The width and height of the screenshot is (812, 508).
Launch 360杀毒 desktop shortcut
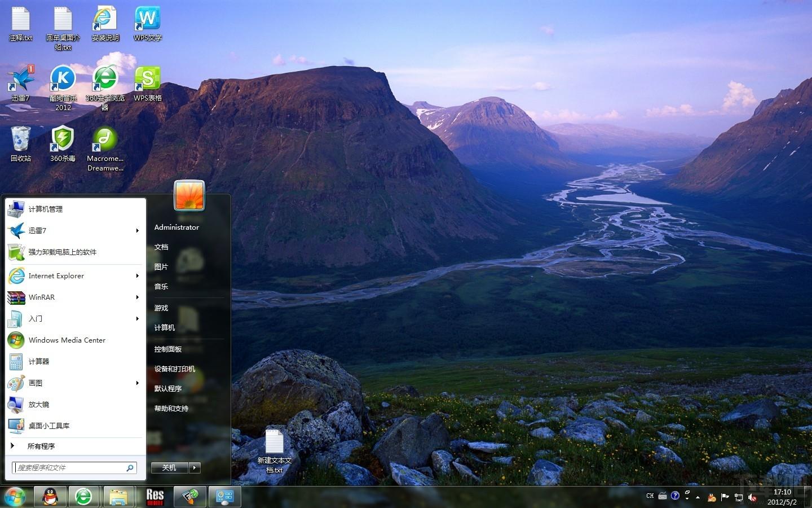[63, 144]
